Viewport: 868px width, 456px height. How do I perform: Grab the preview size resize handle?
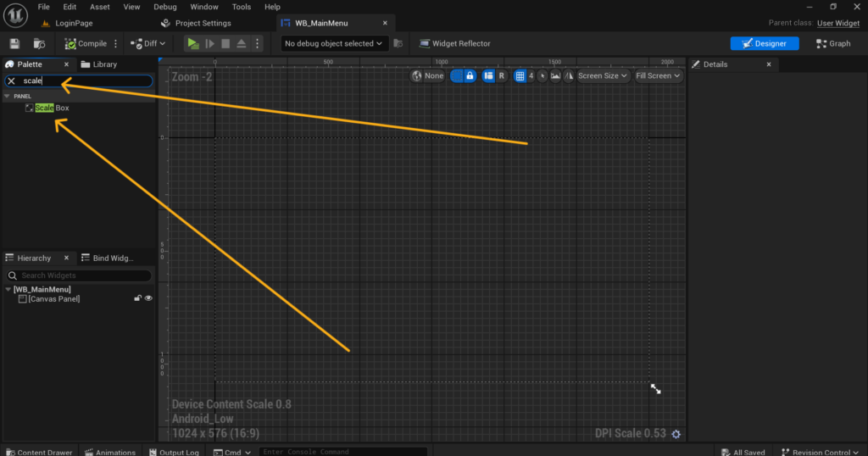pyautogui.click(x=656, y=389)
